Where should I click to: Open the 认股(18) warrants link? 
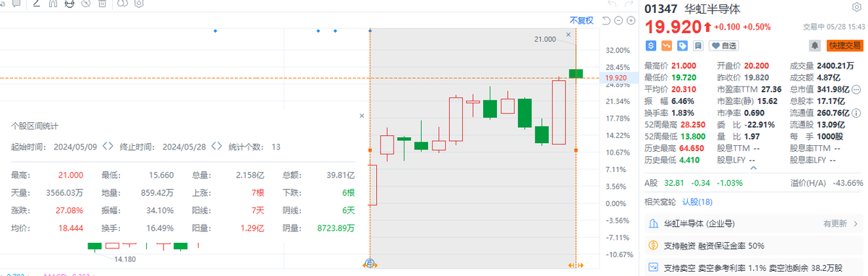coord(698,202)
